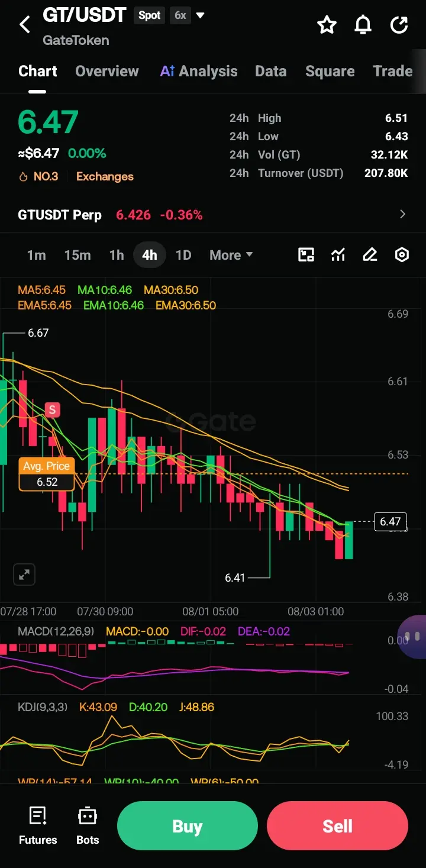Select the 15m timeframe
This screenshot has height=868, width=426.
point(78,255)
